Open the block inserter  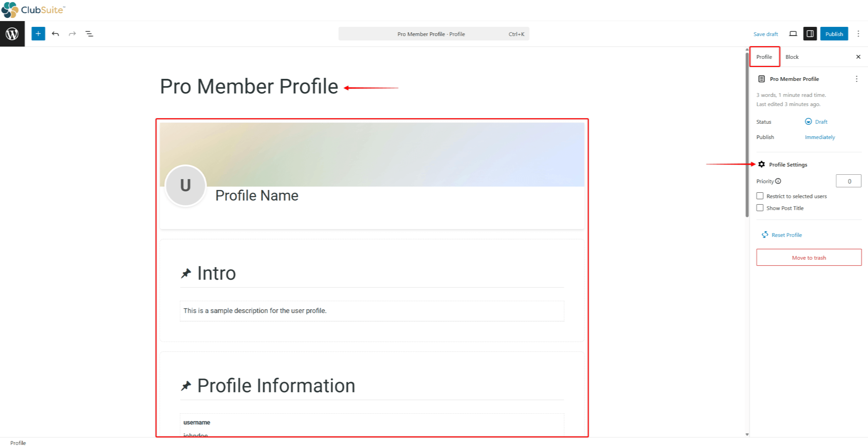click(x=38, y=34)
